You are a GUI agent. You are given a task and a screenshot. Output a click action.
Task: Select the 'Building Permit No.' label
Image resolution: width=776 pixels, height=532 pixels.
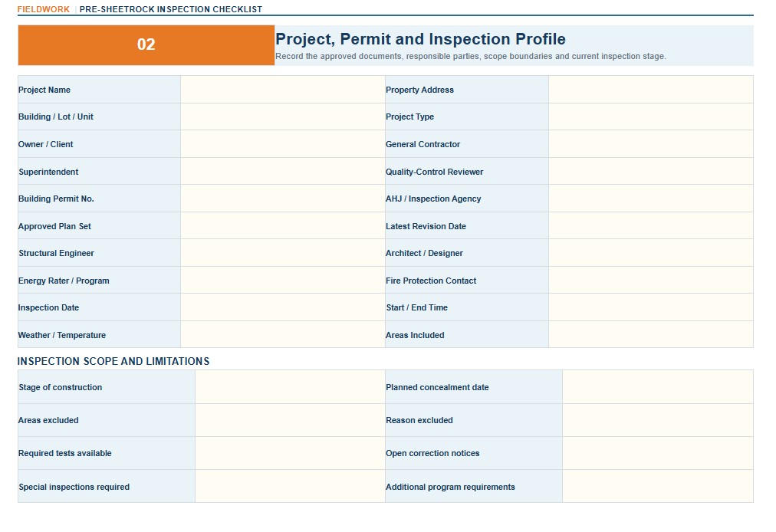coord(56,199)
